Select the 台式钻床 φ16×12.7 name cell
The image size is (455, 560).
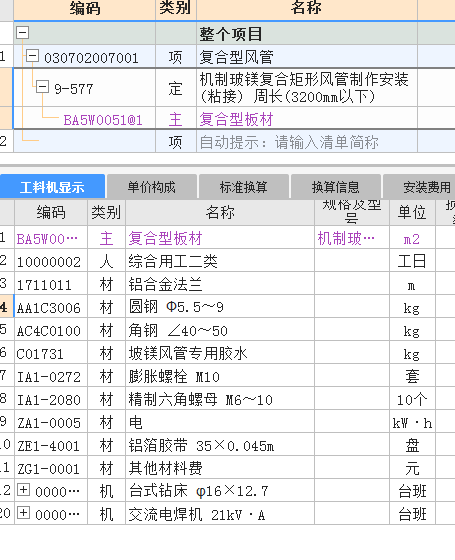tap(220, 490)
